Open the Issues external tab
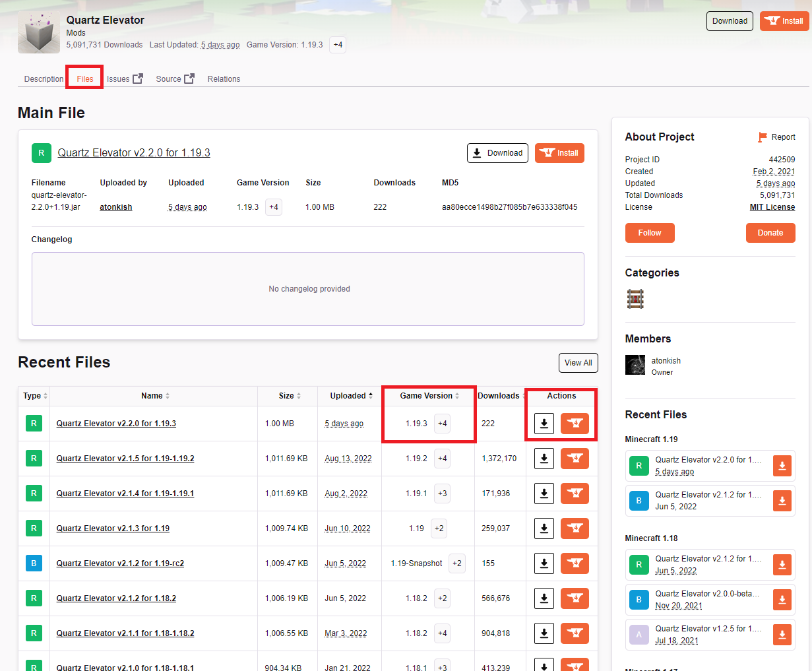 tap(125, 79)
